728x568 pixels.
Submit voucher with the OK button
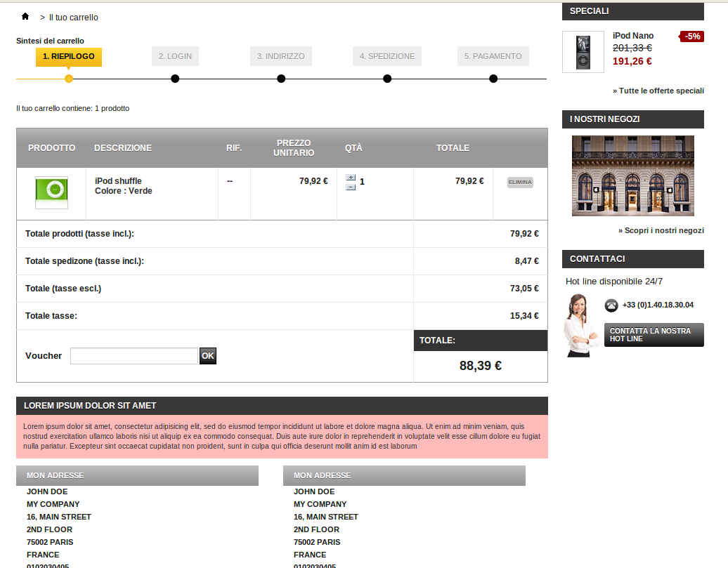(207, 356)
